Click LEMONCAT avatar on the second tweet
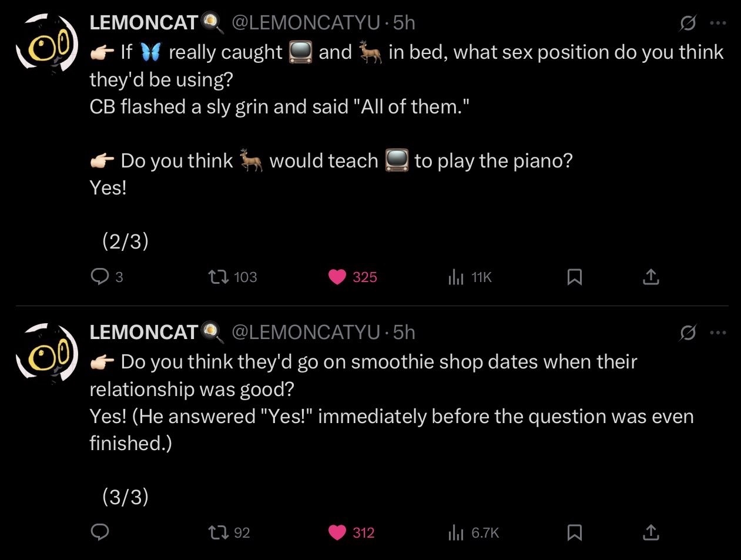 (x=47, y=353)
